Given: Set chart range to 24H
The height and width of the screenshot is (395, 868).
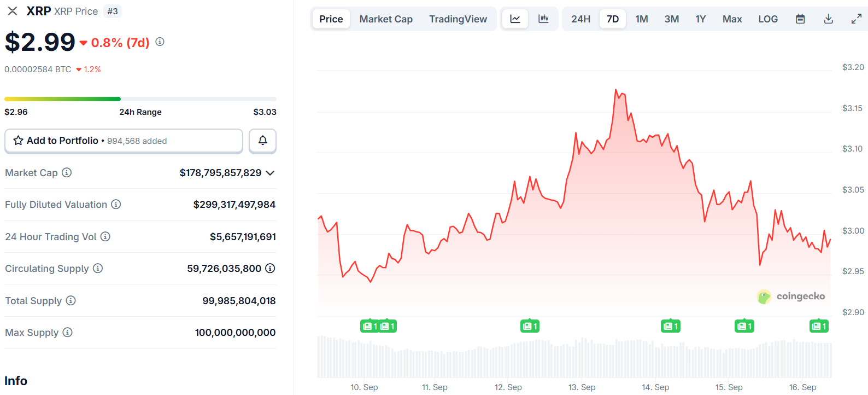Looking at the screenshot, I should (580, 19).
